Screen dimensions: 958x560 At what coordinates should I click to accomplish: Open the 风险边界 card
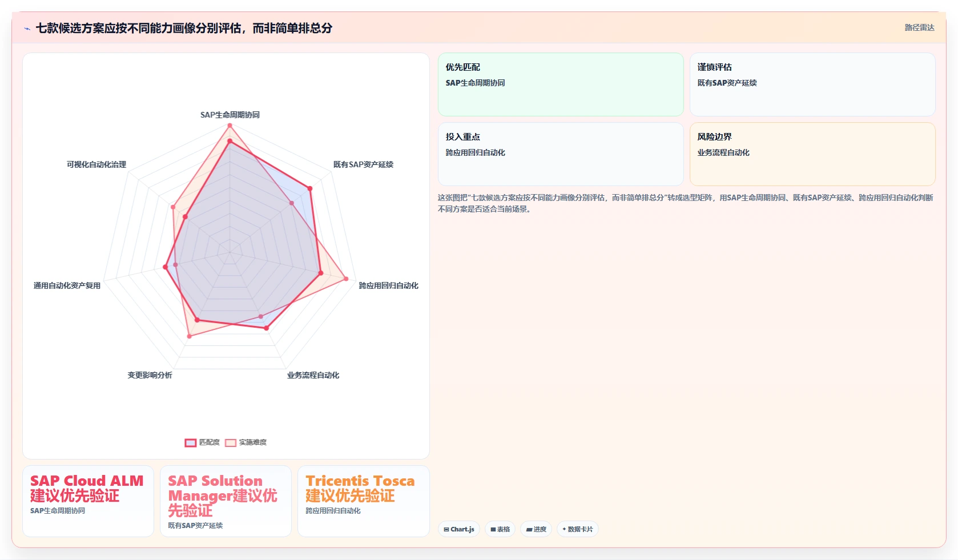[x=812, y=154]
